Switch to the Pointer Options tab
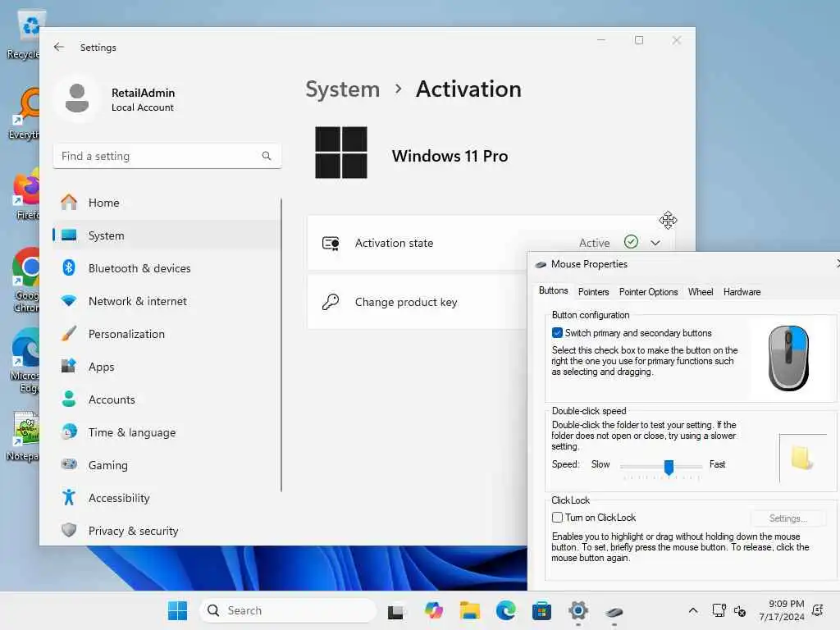 (648, 292)
